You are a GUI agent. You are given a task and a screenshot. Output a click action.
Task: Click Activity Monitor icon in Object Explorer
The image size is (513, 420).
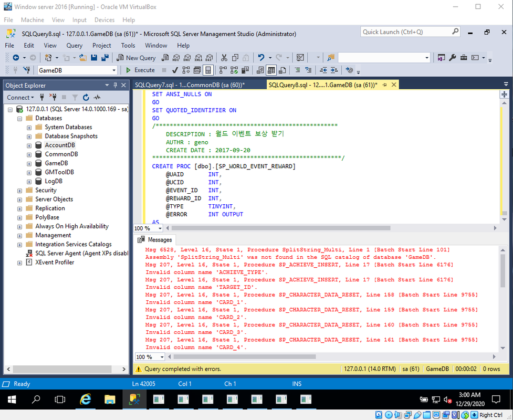point(97,98)
